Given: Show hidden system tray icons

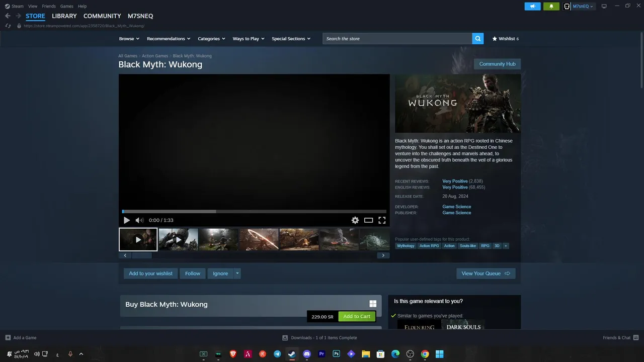Looking at the screenshot, I should pos(81,354).
